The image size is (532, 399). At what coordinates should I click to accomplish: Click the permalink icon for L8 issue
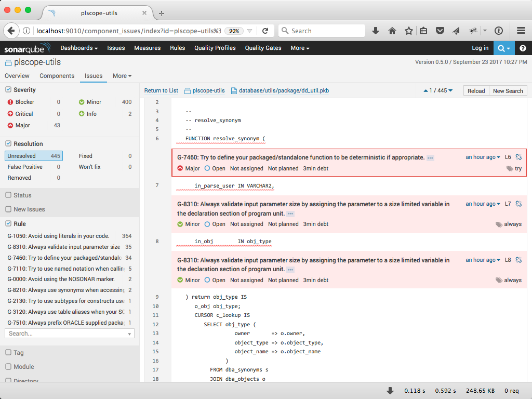click(518, 260)
